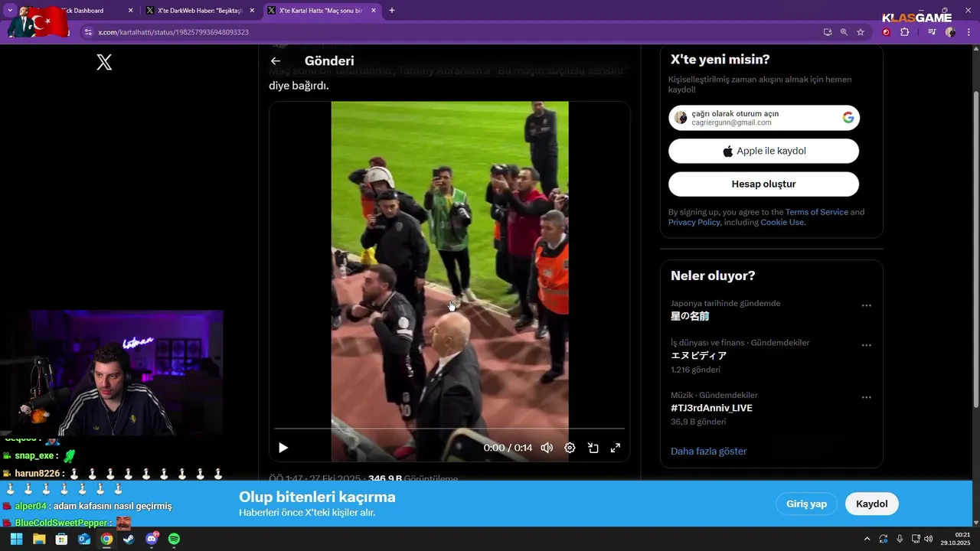Click Hesap oluştur button
Image resolution: width=980 pixels, height=551 pixels.
coord(763,184)
